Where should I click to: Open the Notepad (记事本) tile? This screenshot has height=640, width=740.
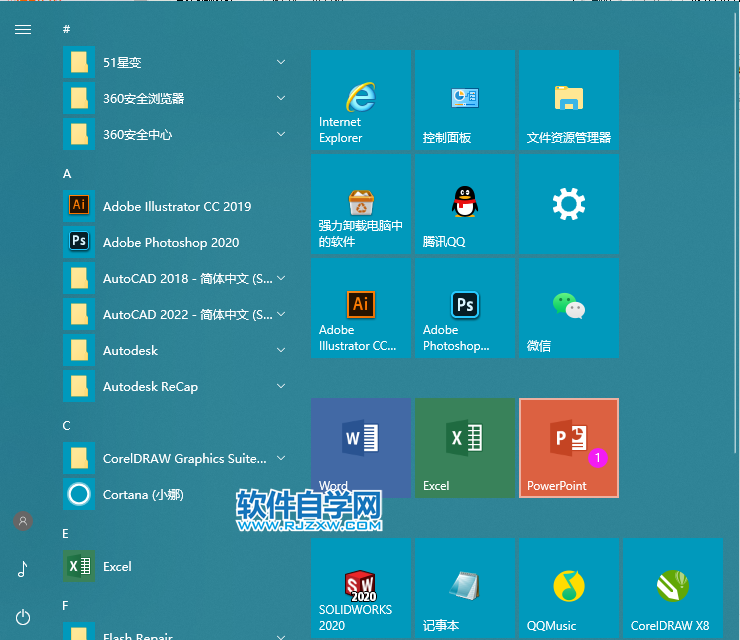pos(464,587)
